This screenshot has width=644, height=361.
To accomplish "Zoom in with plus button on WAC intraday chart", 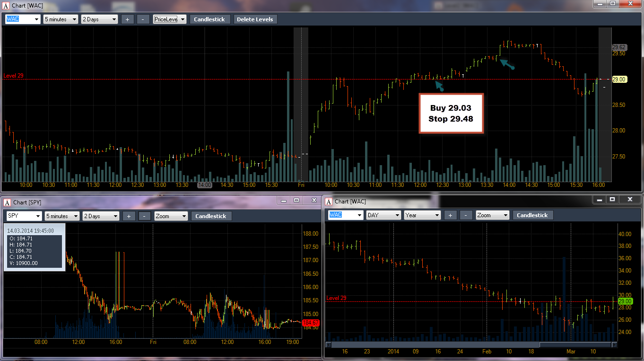I will (127, 19).
